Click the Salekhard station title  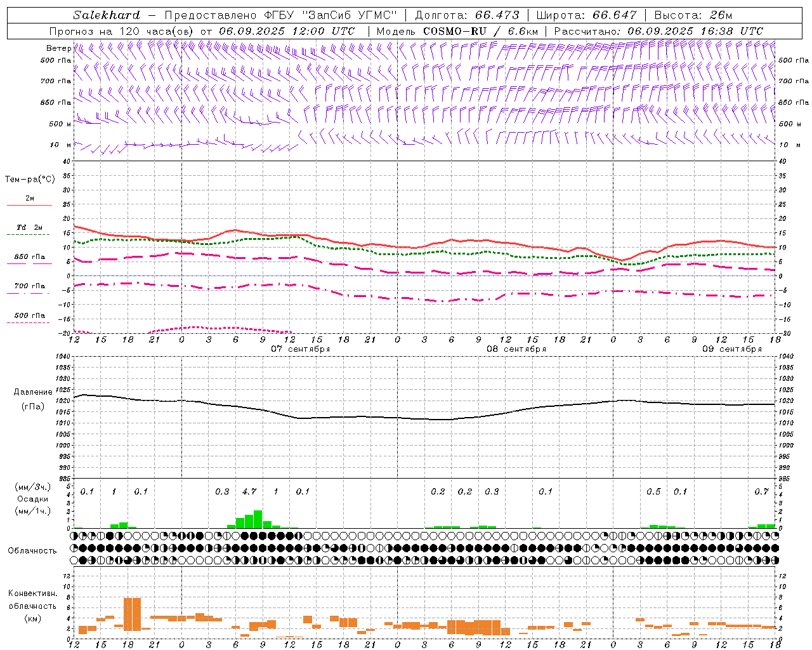point(106,15)
